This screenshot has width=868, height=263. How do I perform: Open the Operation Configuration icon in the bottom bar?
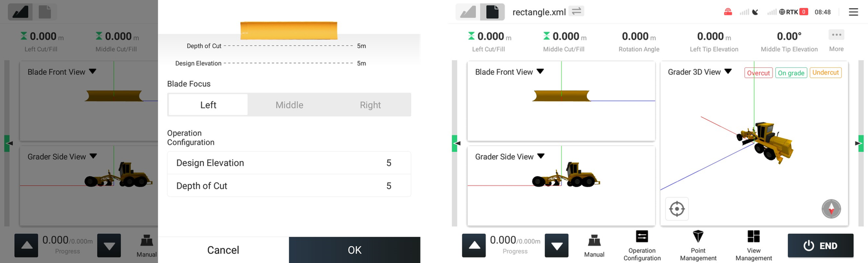(642, 236)
